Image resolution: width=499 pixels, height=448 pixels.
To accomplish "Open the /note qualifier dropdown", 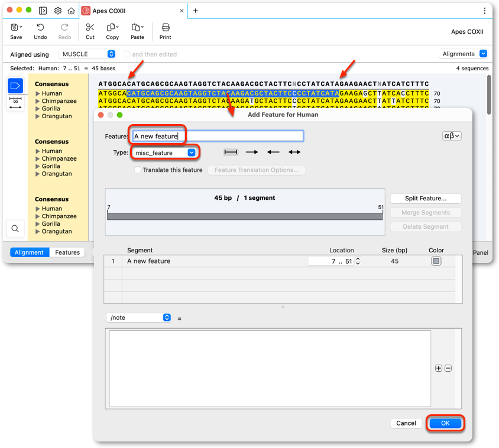I will tap(139, 317).
